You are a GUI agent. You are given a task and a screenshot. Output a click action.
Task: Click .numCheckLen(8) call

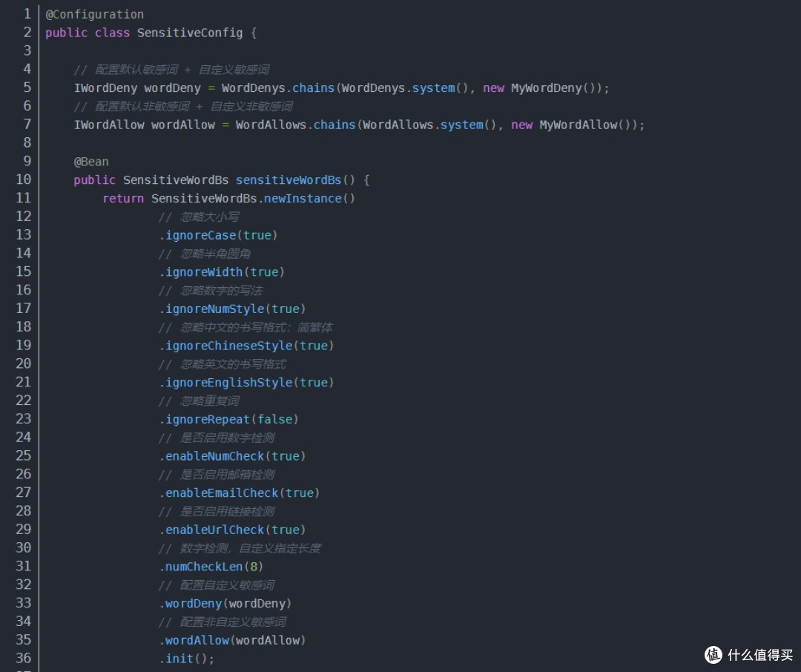pyautogui.click(x=211, y=566)
